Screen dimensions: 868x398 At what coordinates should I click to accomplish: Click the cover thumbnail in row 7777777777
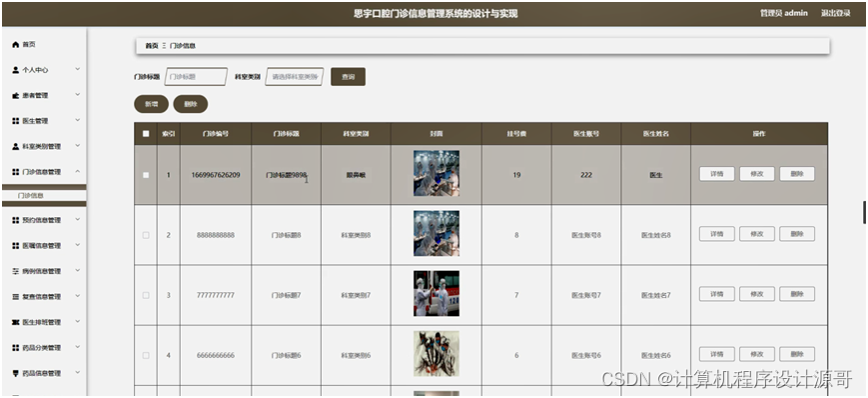pos(436,294)
